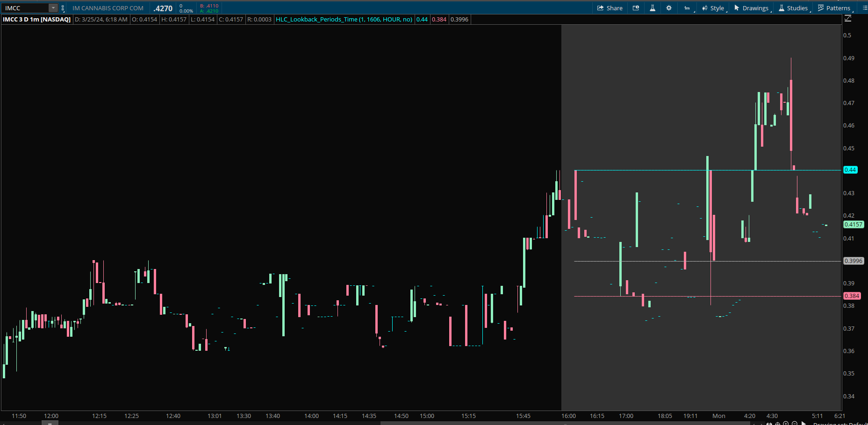Click the zoom out magnifier icon
868x425 pixels.
(795, 423)
